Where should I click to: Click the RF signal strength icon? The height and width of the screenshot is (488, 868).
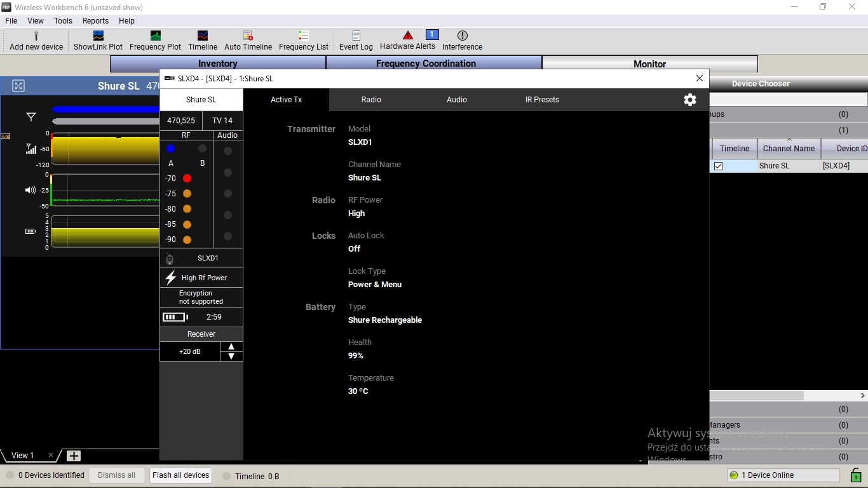[31, 149]
